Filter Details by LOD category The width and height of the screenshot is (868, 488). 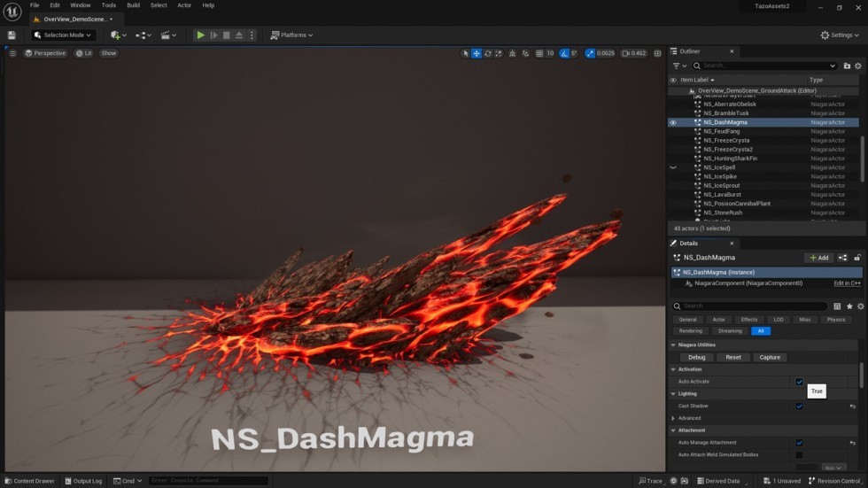(779, 320)
